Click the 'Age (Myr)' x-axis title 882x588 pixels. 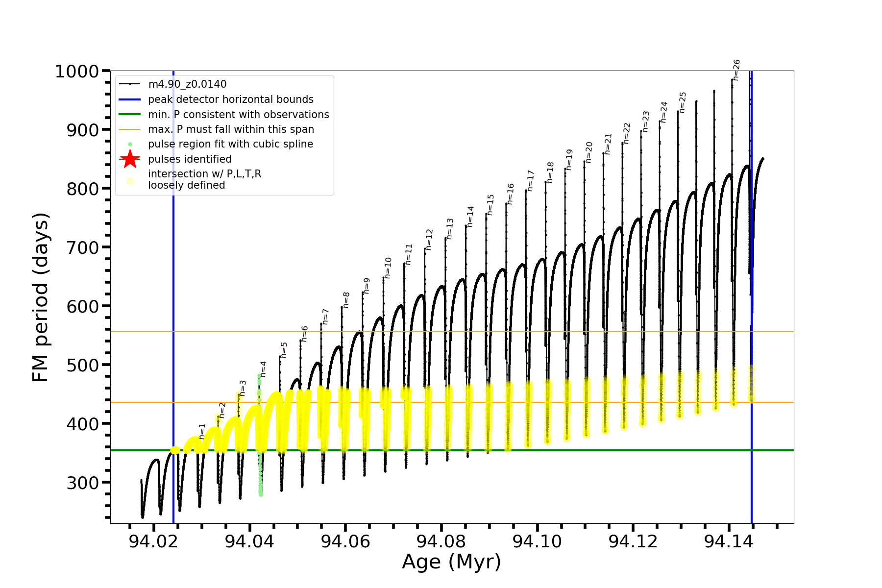click(451, 562)
